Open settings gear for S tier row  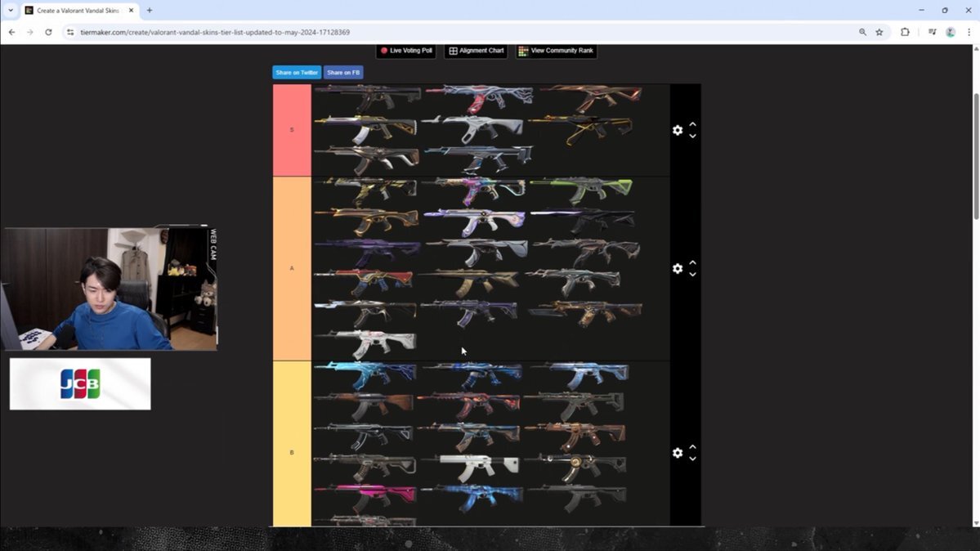click(678, 130)
